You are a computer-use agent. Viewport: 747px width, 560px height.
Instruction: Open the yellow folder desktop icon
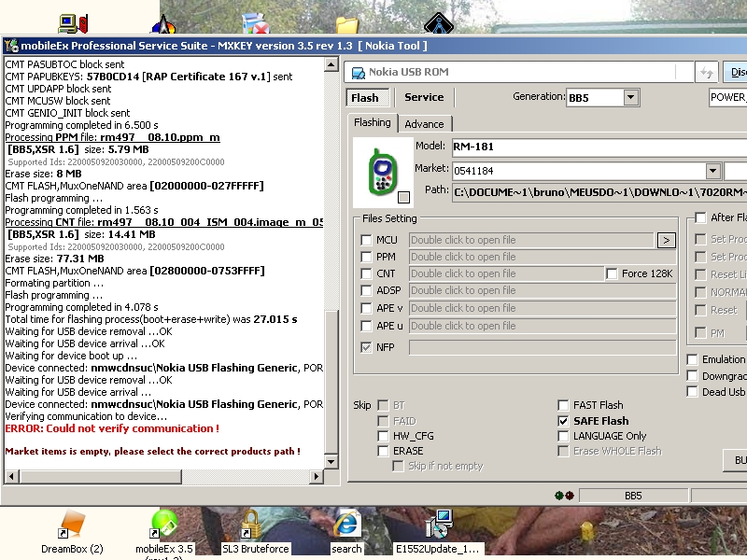pos(346,25)
